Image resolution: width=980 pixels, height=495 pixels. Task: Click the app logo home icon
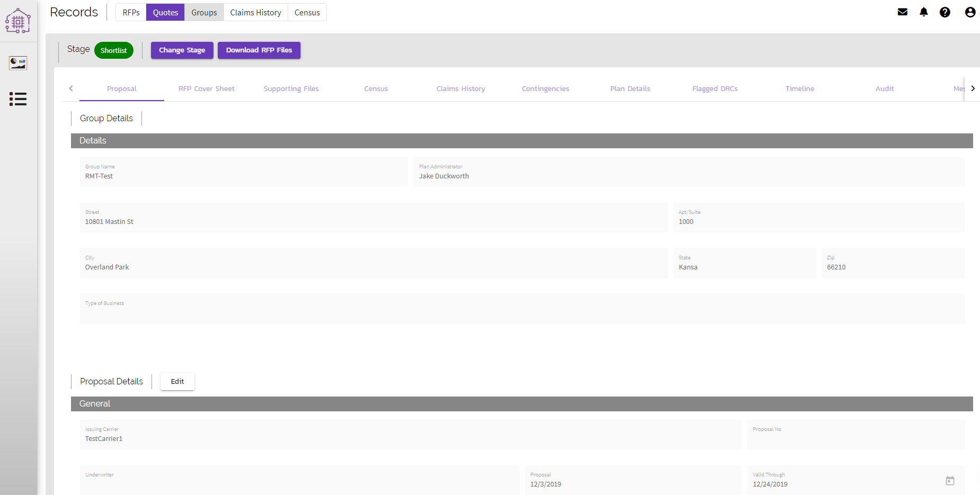(x=18, y=21)
